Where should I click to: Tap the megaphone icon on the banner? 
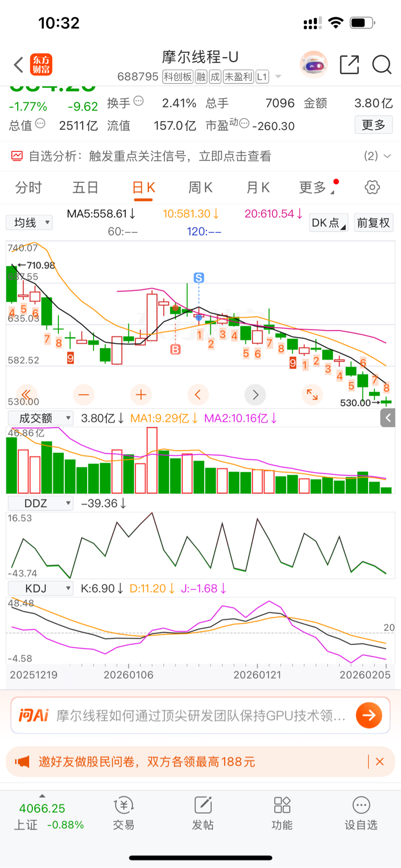pos(22,761)
